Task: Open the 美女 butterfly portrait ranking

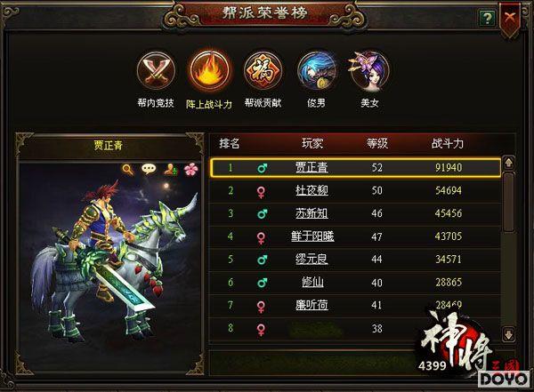Action: click(x=369, y=71)
